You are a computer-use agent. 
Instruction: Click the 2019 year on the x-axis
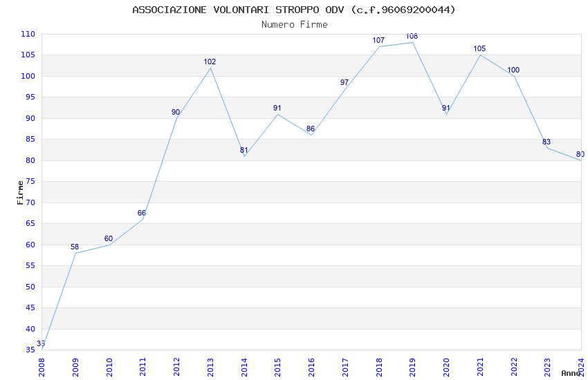tap(412, 368)
